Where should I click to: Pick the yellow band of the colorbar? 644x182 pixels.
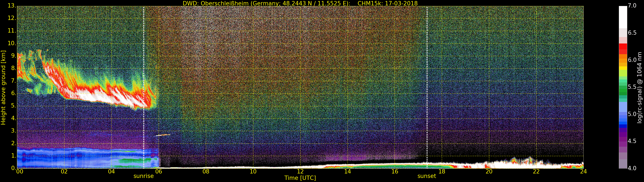[623, 68]
